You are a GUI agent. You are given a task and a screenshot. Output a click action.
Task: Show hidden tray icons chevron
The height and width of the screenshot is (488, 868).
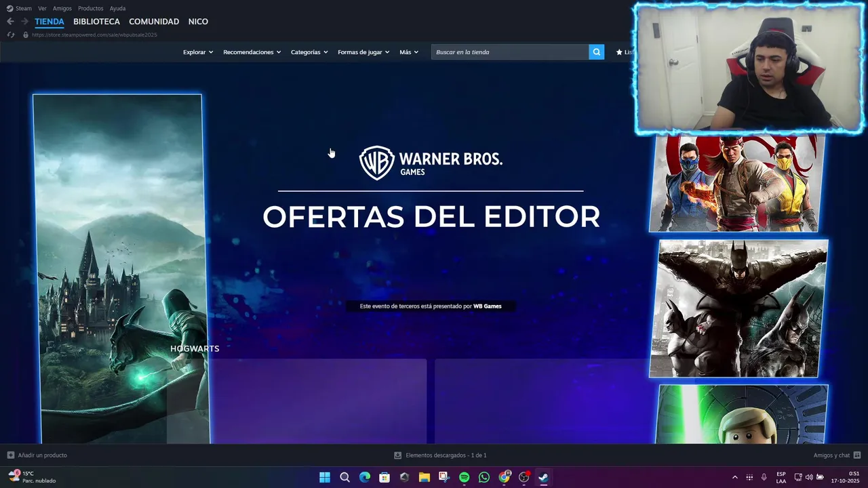click(734, 477)
